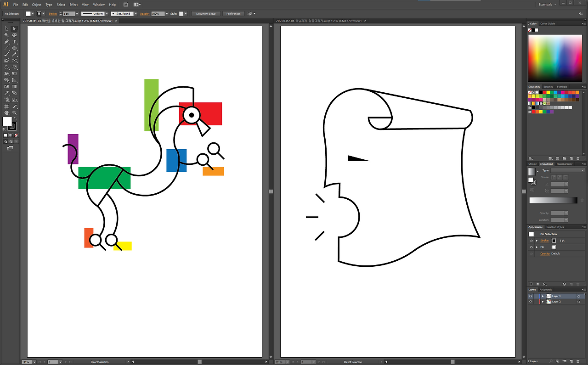Choose the Direct Selection tool

tap(14, 28)
